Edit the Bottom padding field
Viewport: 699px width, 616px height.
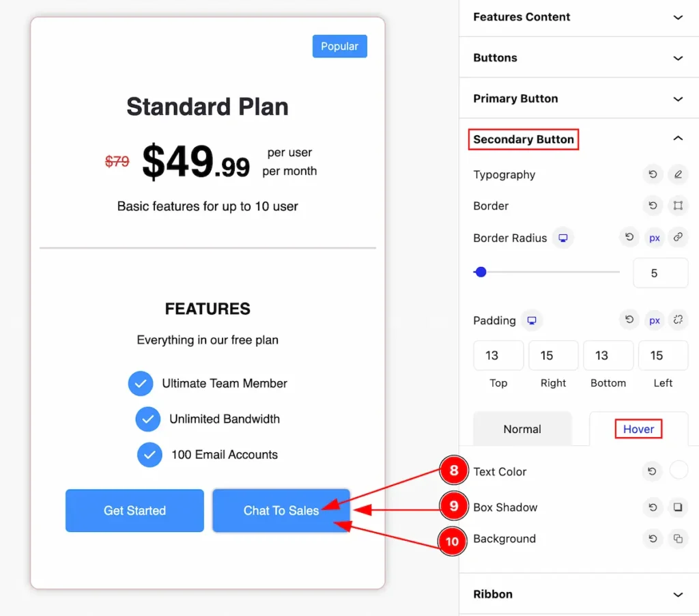click(x=608, y=356)
